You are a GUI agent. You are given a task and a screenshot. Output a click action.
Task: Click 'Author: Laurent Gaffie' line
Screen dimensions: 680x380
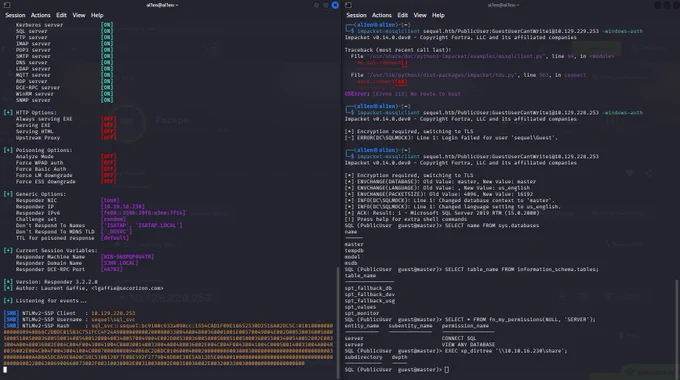point(84,288)
